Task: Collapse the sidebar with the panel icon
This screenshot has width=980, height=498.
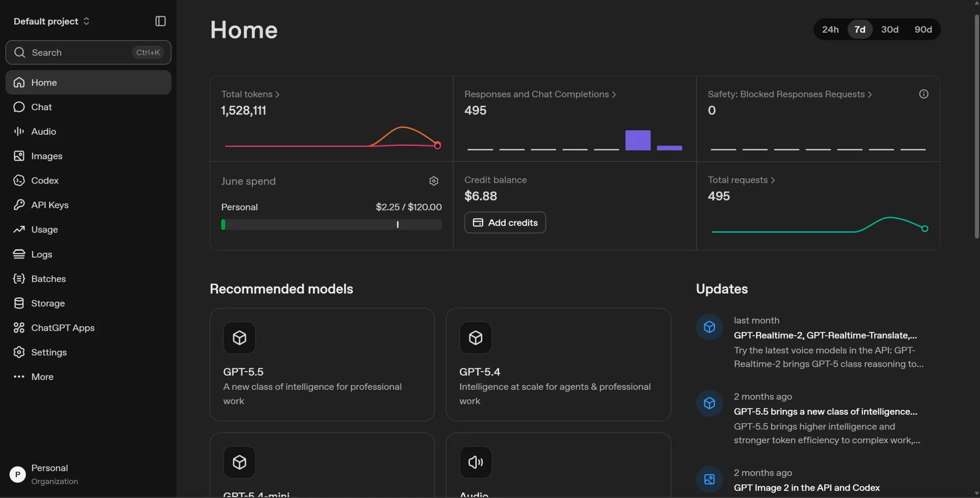Action: (160, 21)
